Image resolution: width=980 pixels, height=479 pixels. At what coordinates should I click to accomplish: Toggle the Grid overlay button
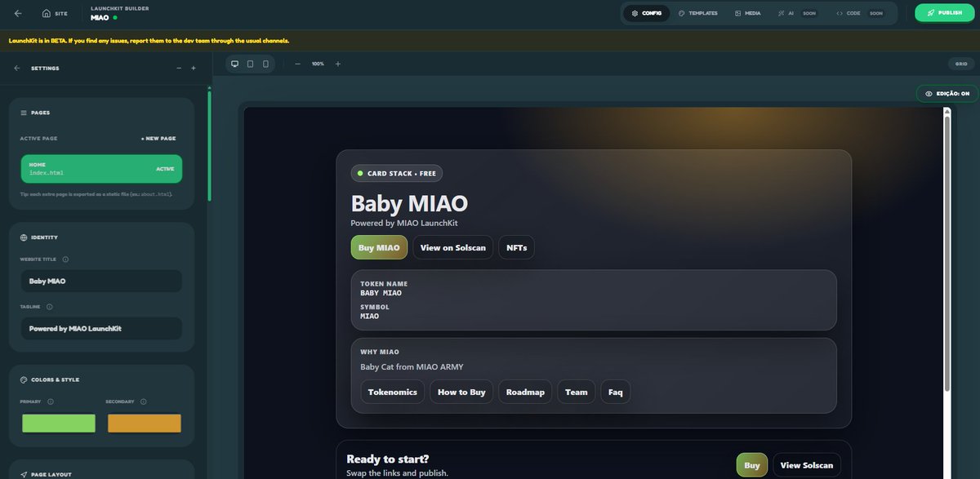pyautogui.click(x=961, y=64)
